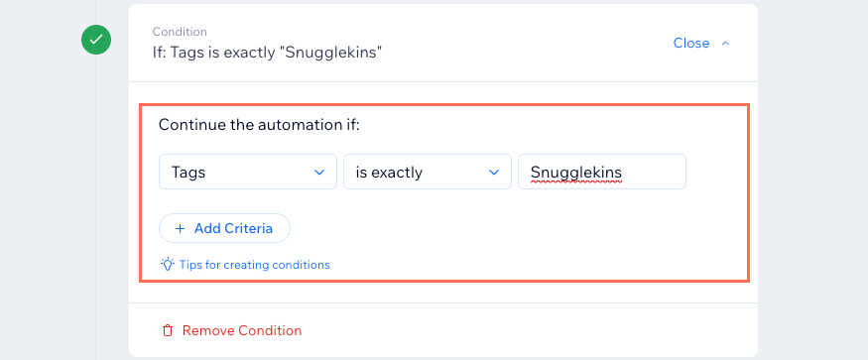This screenshot has width=868, height=360.
Task: Open Tips for creating conditions link
Action: click(x=255, y=265)
